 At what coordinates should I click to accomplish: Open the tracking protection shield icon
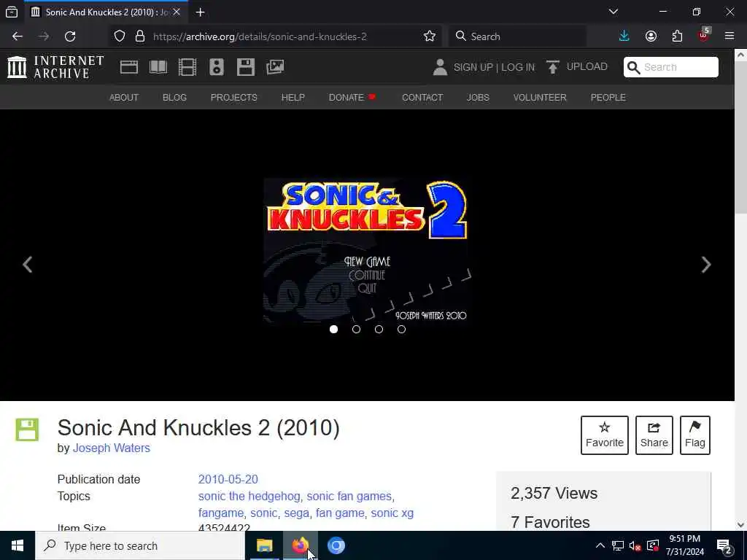coord(120,36)
